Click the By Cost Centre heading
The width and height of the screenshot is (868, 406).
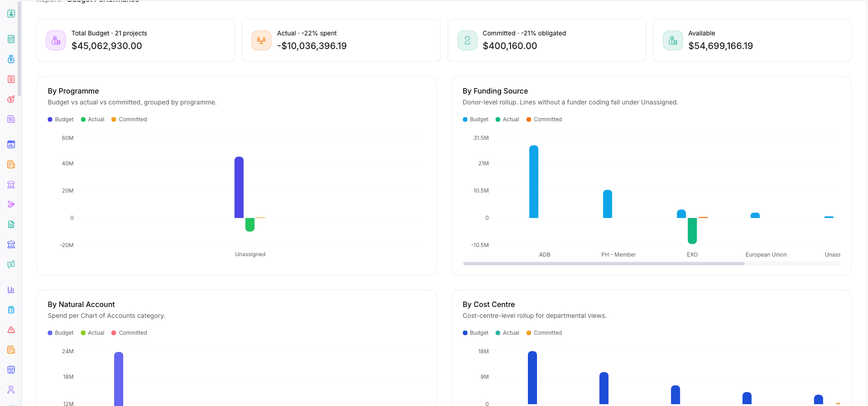[489, 304]
